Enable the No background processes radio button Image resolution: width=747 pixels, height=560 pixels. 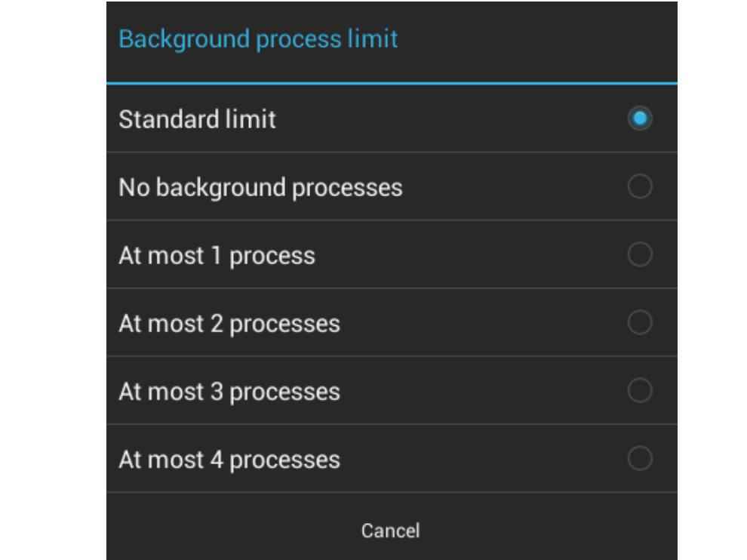(x=639, y=186)
